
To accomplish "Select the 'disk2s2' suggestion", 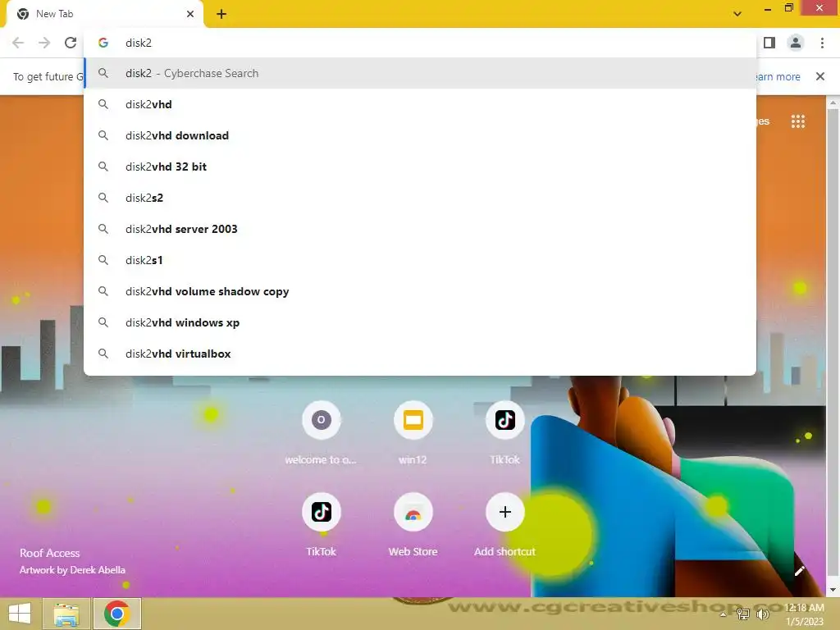I will point(420,198).
